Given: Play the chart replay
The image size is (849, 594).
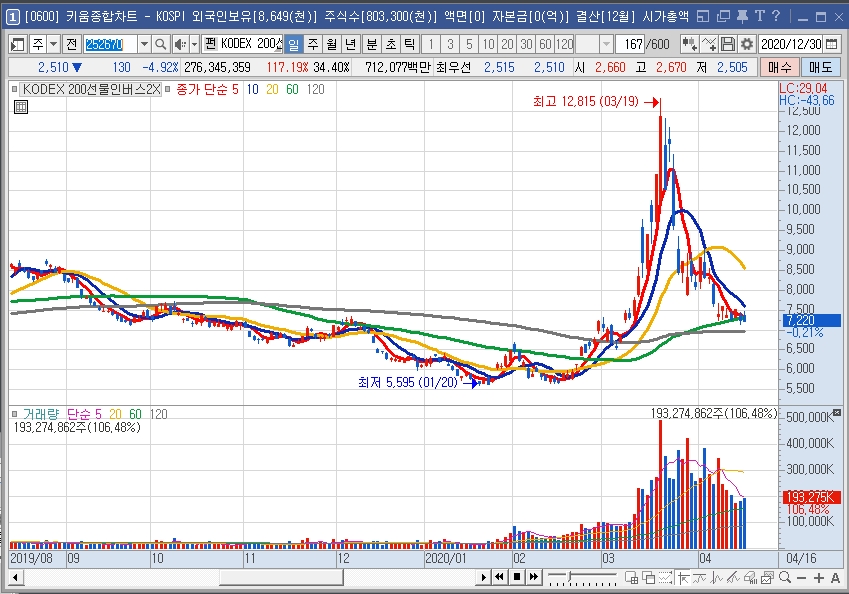Looking at the screenshot, I should click(484, 577).
